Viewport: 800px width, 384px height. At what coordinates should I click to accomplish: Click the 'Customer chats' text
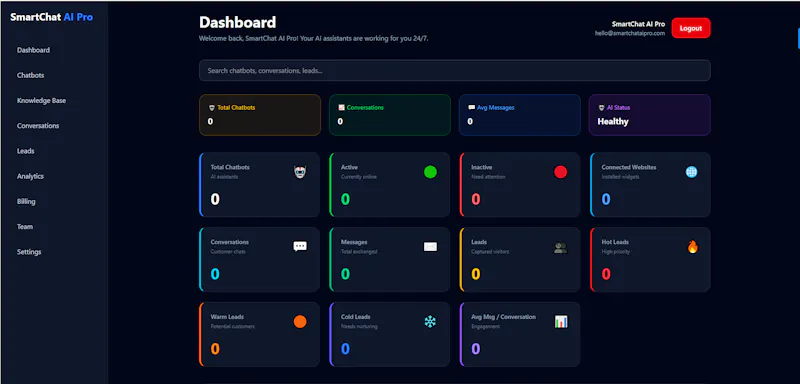227,251
